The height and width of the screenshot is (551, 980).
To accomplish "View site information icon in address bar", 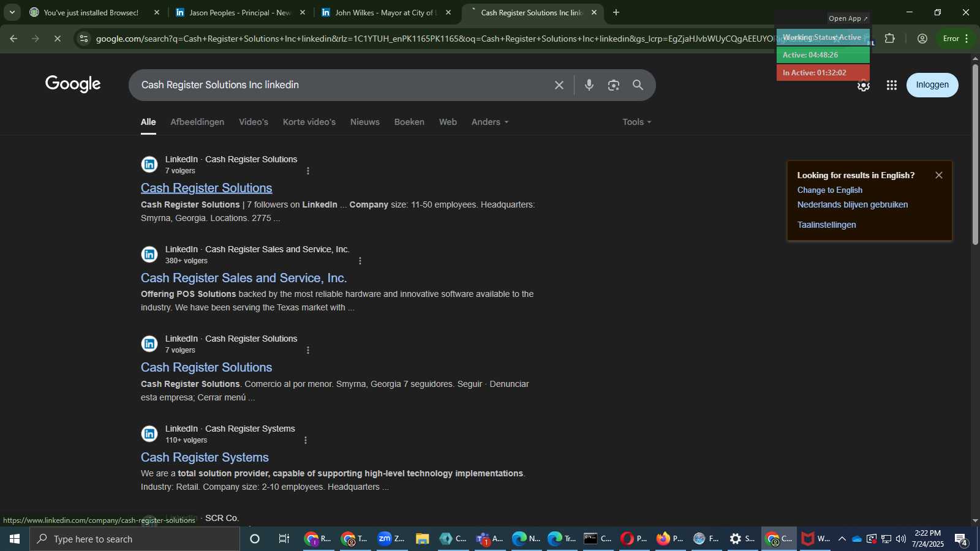I will click(x=84, y=38).
